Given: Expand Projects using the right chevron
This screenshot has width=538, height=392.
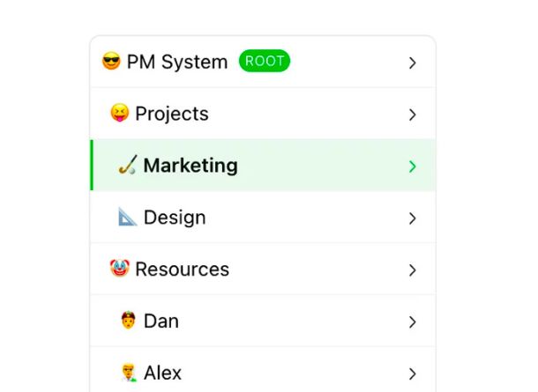Looking at the screenshot, I should (x=413, y=115).
